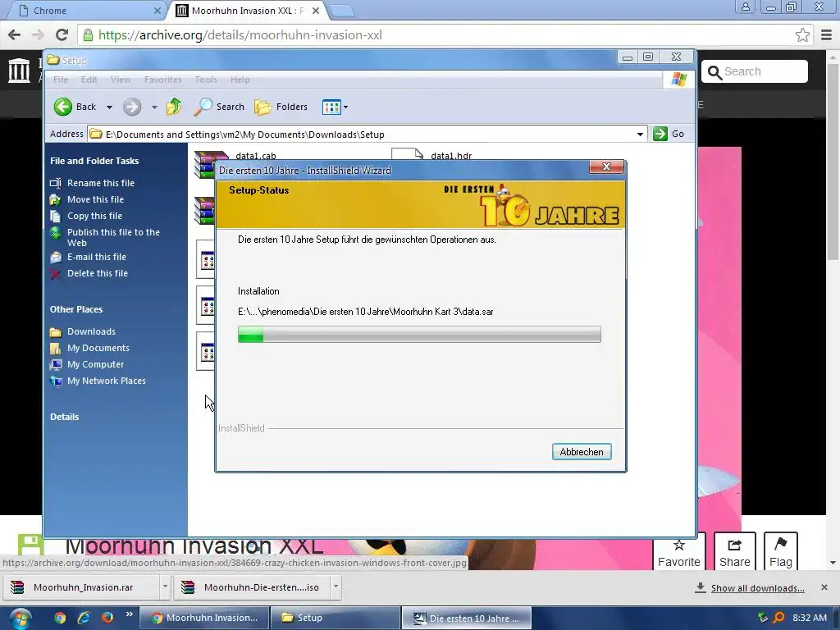Click the Favorite button on archive.org
The width and height of the screenshot is (840, 630).
coord(678,551)
